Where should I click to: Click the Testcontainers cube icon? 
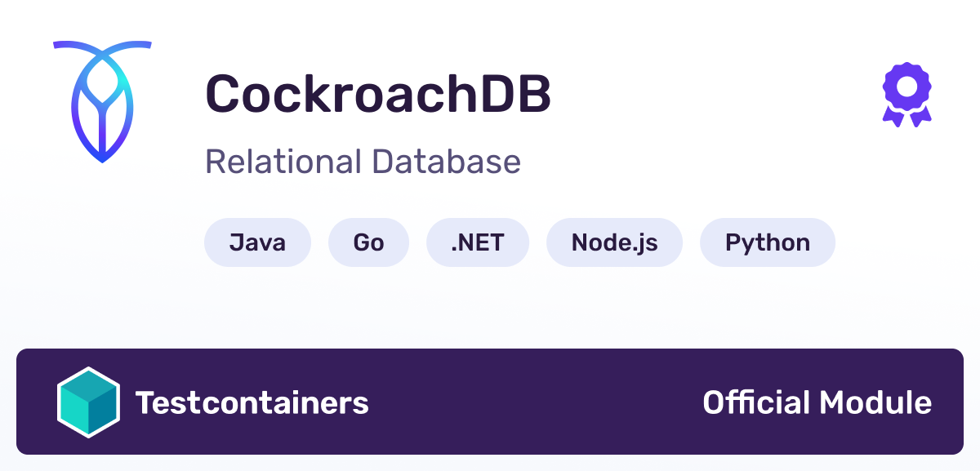click(90, 402)
